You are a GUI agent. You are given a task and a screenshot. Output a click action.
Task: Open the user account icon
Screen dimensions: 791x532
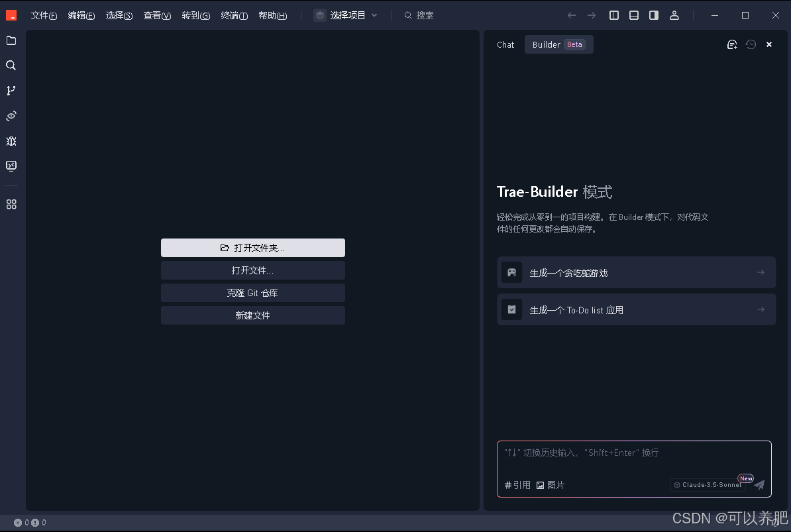[x=674, y=16]
